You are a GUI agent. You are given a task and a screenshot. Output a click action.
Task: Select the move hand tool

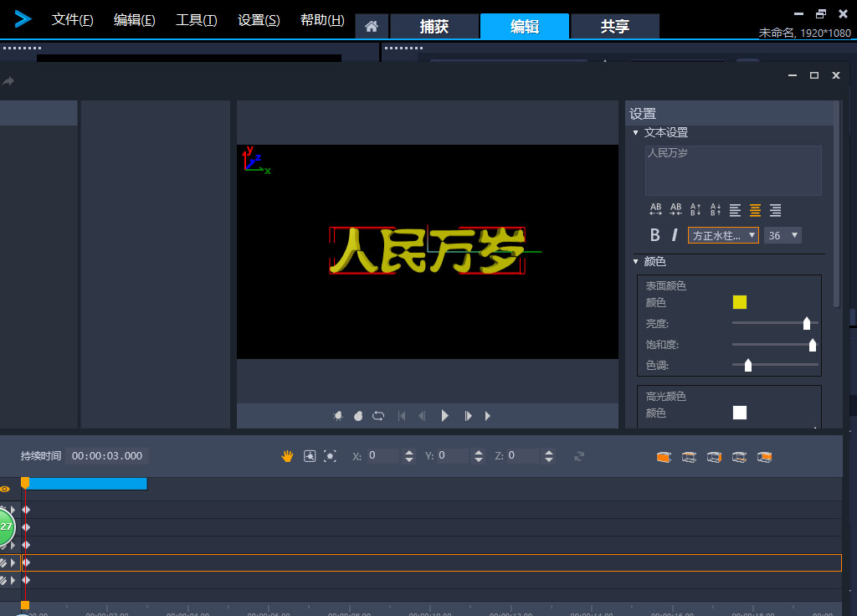point(287,456)
